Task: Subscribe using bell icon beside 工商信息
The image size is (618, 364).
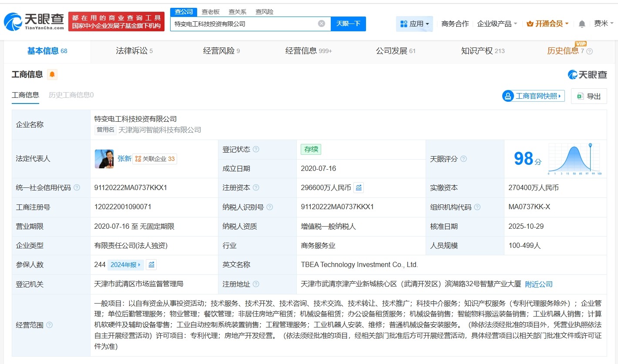Action: pos(52,74)
